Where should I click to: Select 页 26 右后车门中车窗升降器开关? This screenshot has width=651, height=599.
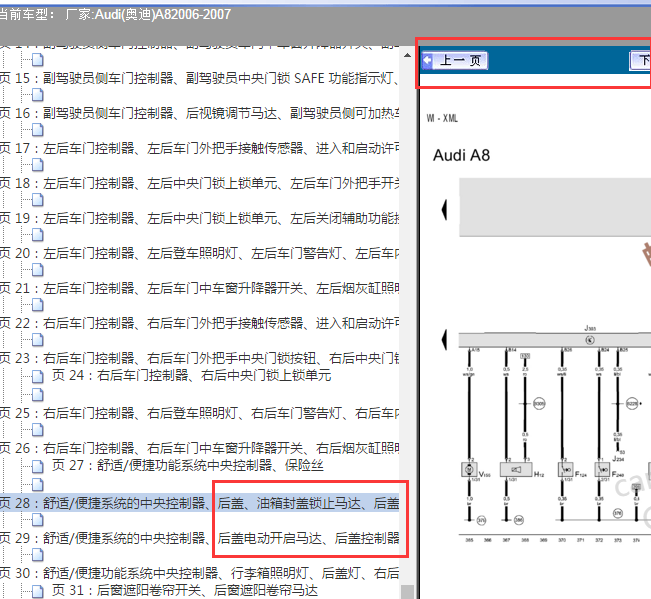(199, 448)
